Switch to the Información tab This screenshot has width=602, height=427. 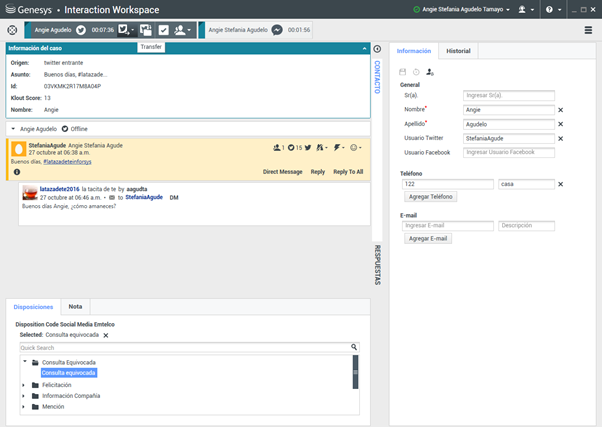[414, 51]
